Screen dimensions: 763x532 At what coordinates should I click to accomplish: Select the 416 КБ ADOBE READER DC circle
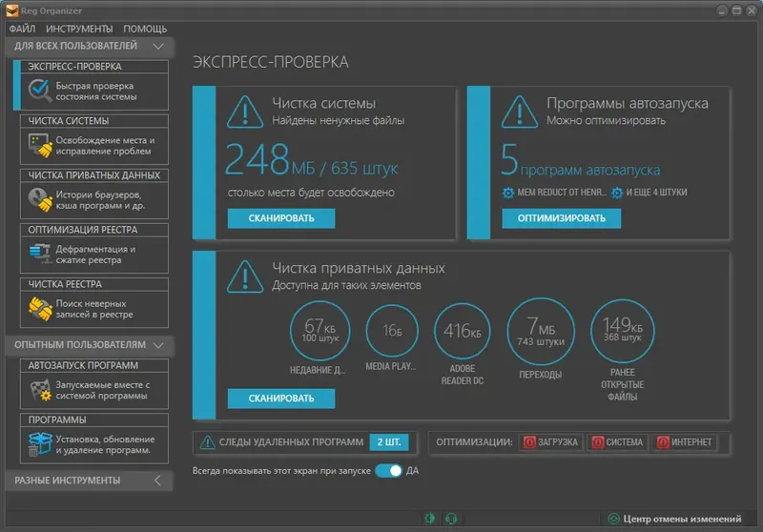[x=462, y=331]
